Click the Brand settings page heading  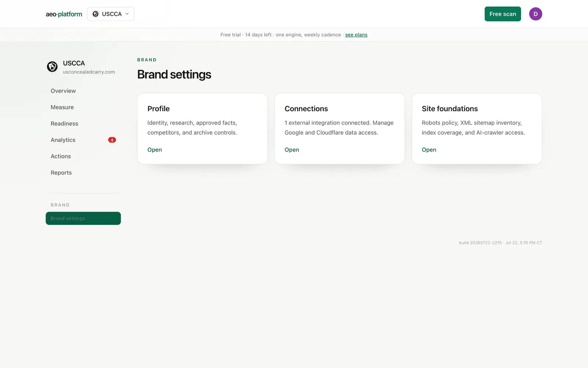(174, 75)
